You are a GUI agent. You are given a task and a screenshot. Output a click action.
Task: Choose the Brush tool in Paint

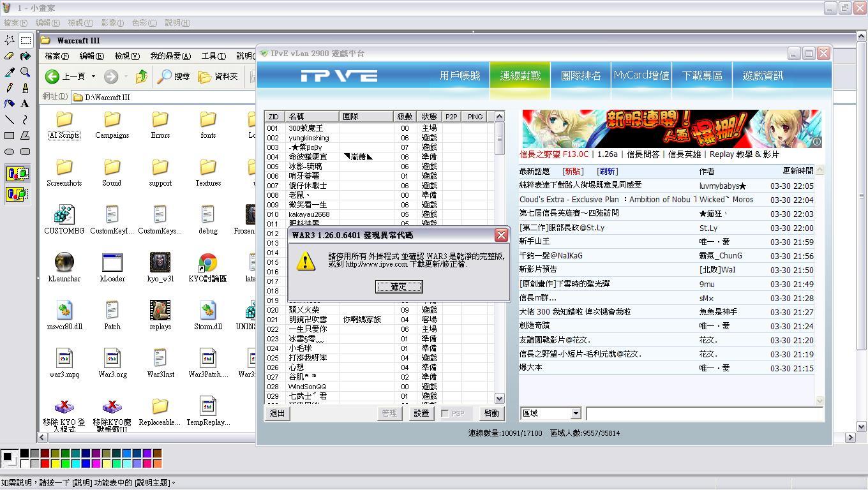point(26,88)
